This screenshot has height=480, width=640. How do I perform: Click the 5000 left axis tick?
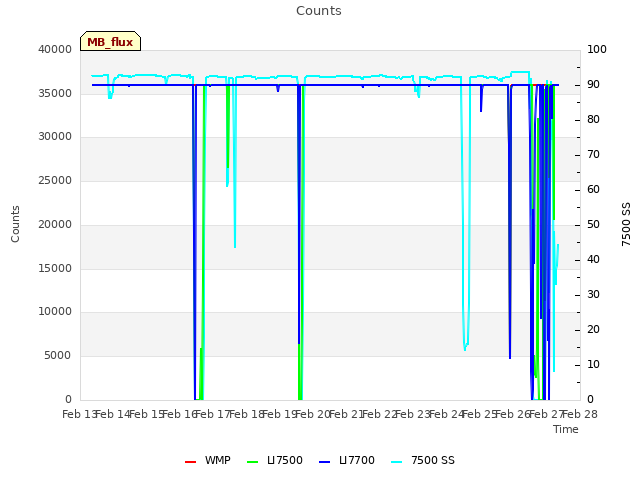point(58,356)
